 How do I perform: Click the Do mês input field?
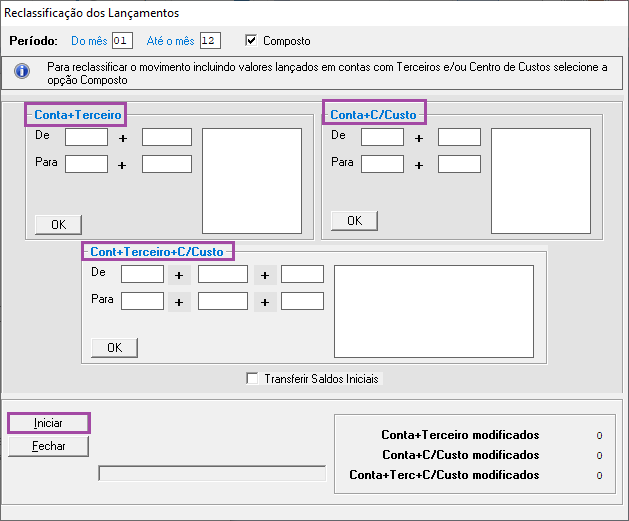point(122,41)
